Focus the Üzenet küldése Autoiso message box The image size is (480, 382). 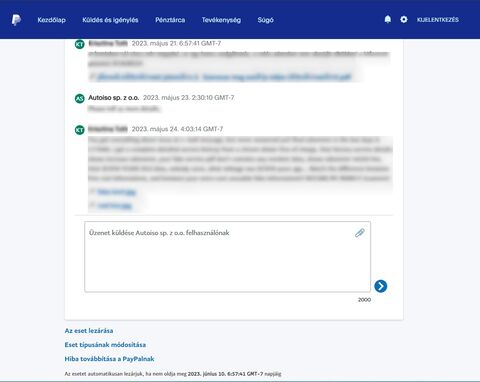(227, 257)
